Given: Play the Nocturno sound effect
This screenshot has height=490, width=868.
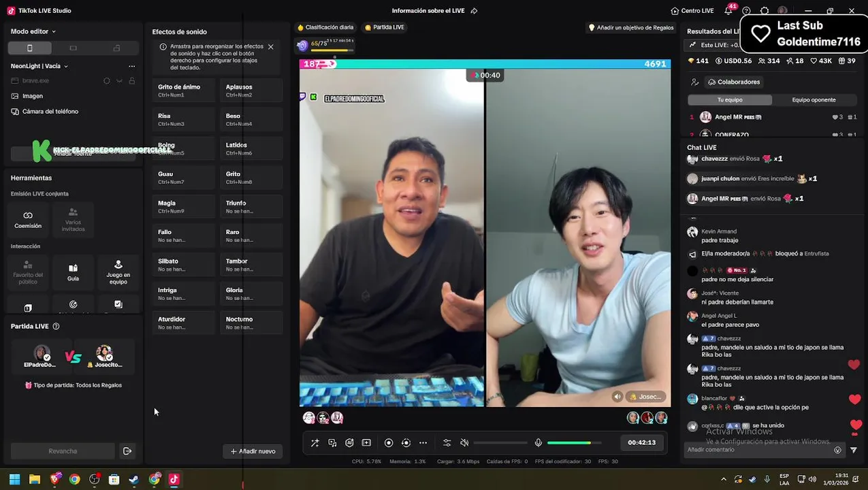Looking at the screenshot, I should coord(251,323).
